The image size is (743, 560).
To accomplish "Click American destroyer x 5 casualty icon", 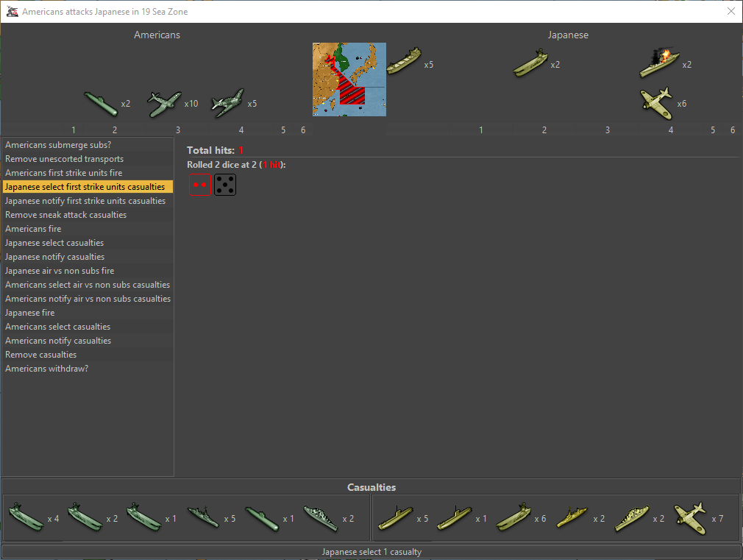I will tap(203, 517).
